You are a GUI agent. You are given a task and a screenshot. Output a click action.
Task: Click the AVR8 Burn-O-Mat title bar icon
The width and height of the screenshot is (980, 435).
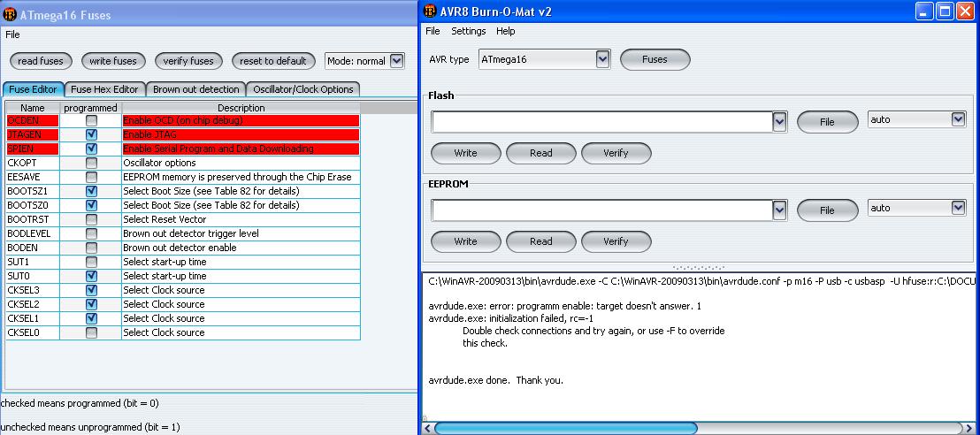[431, 11]
